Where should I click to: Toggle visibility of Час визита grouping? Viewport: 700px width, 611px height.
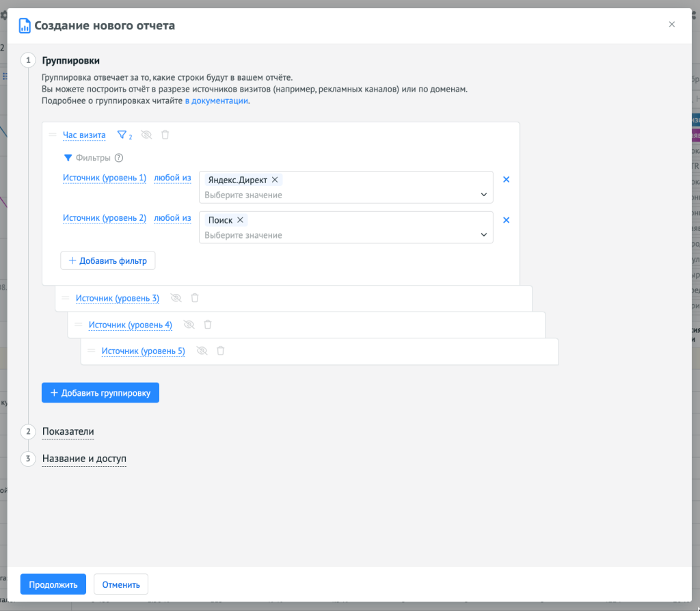146,135
